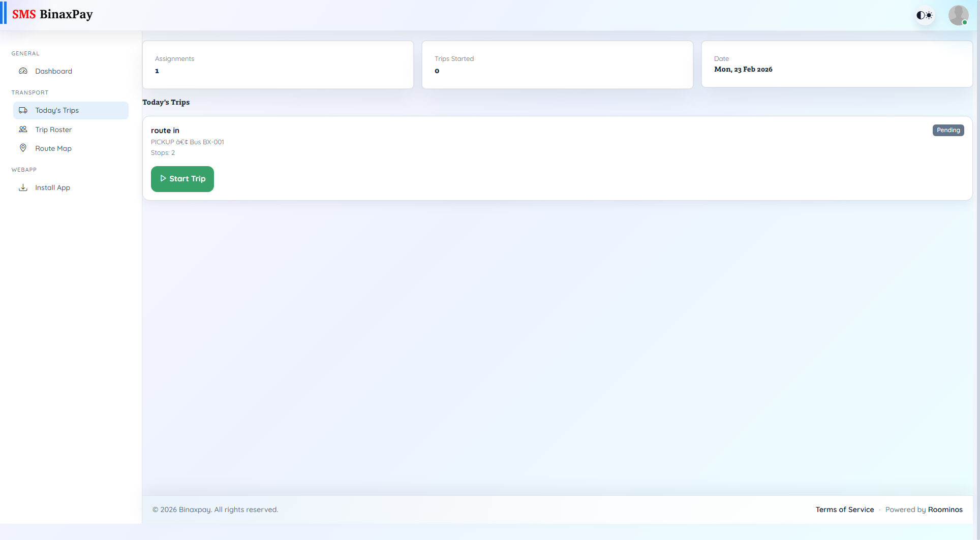This screenshot has width=980, height=540.
Task: Click the map pin icon for Route Map
Action: (23, 148)
